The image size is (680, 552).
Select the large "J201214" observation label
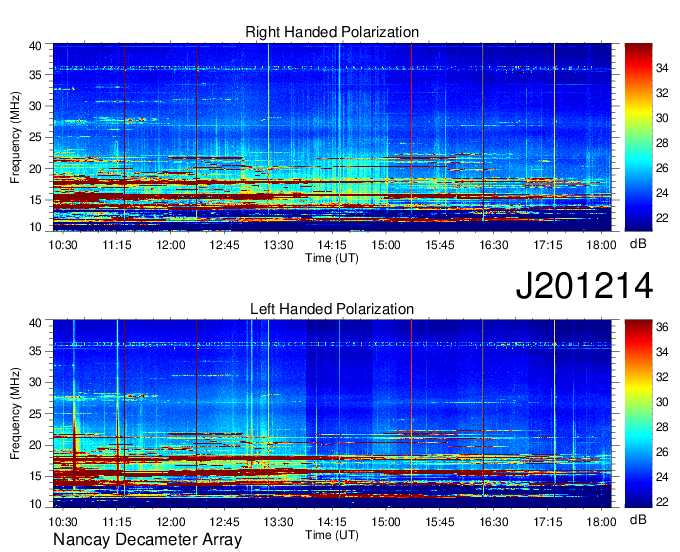584,286
